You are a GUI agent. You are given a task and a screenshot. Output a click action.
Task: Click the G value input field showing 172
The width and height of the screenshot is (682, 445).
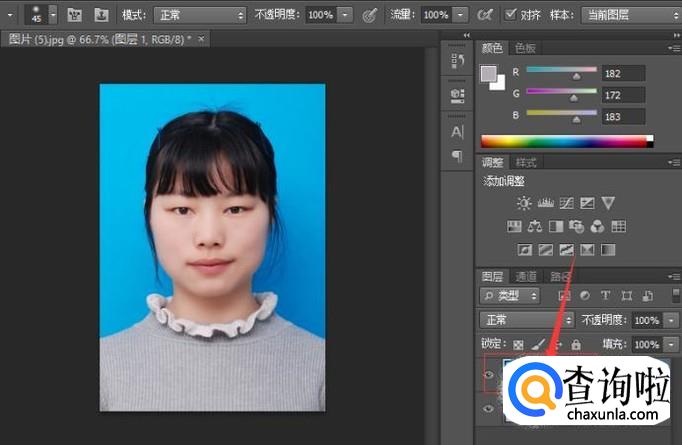coord(624,94)
